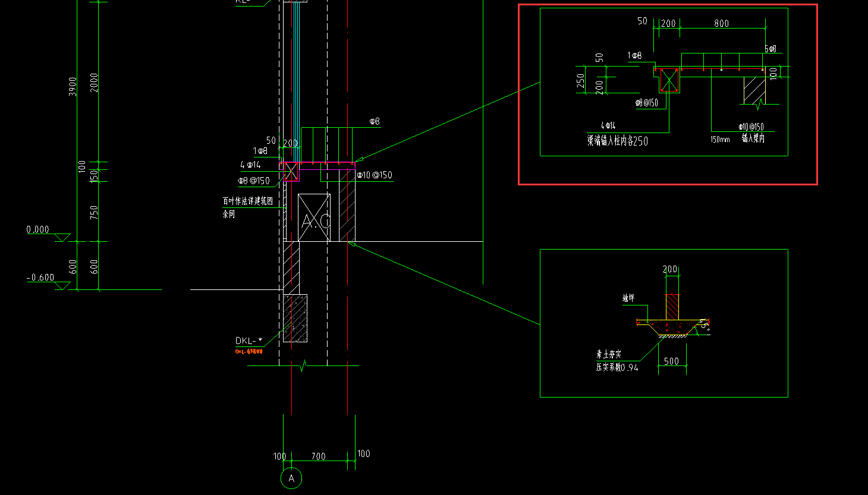Pick the 500 dimension in footing detail
Image resolution: width=868 pixels, height=495 pixels.
(x=671, y=361)
